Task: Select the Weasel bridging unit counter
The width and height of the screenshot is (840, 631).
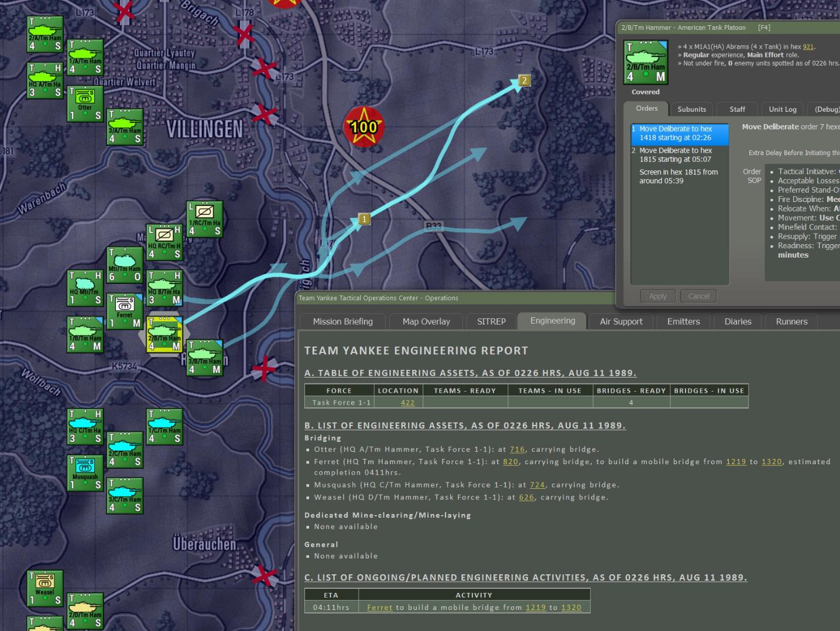Action: [x=45, y=588]
